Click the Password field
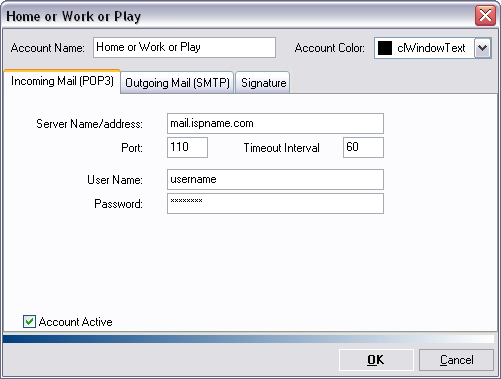 275,203
